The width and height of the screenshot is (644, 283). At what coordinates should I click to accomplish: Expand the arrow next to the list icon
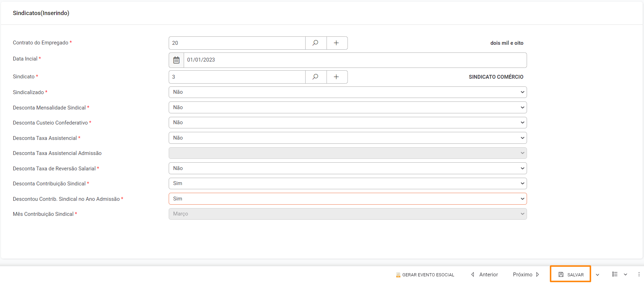[x=625, y=275]
